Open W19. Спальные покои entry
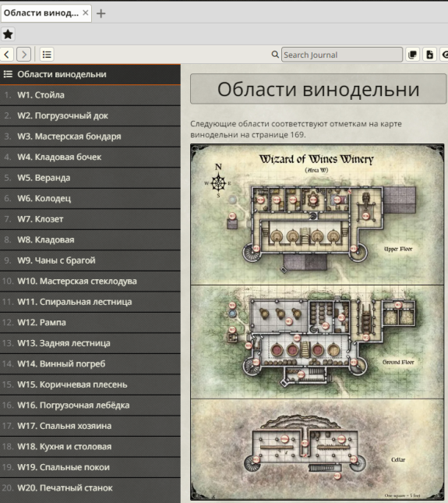Screen dimensions: 448x503 90,467
